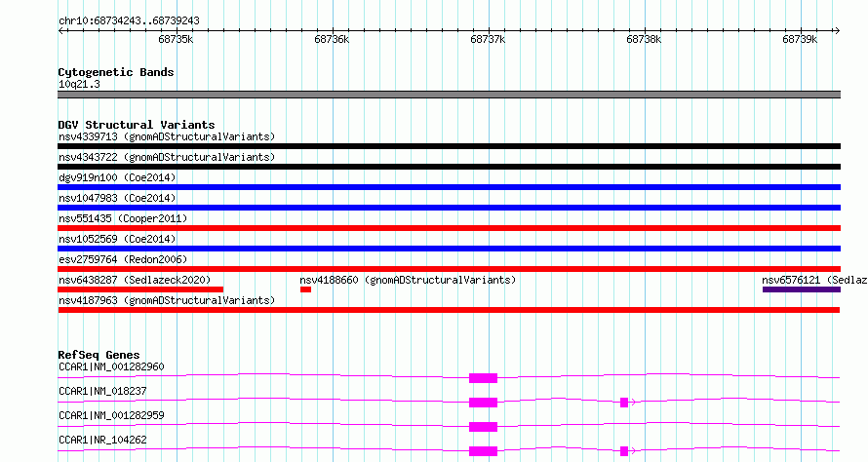Click the right scroll arrow on ruler
Image resolution: width=868 pixels, height=462 pixels.
tap(837, 31)
